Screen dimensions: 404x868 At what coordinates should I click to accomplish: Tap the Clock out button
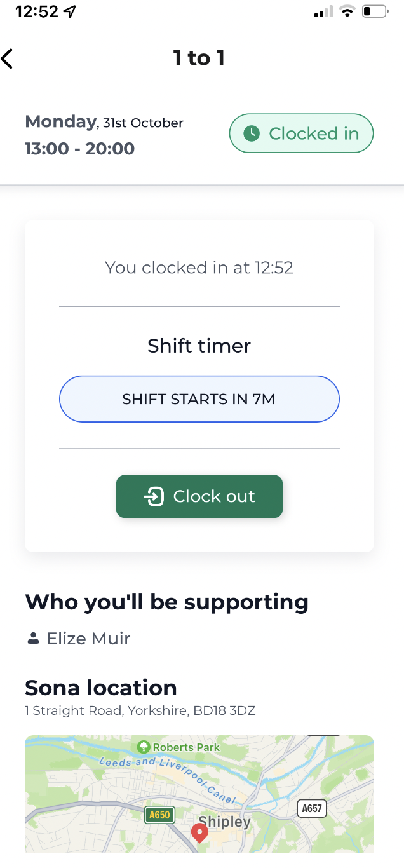[x=199, y=497]
